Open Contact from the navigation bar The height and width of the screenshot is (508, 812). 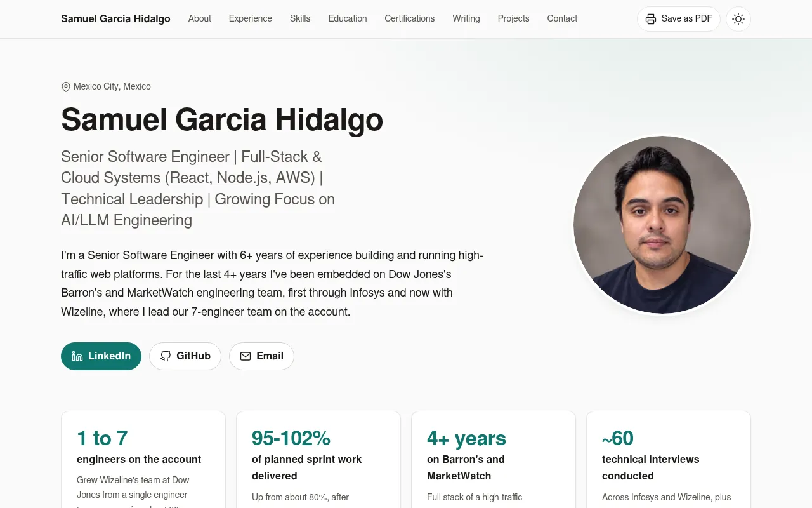coord(562,18)
